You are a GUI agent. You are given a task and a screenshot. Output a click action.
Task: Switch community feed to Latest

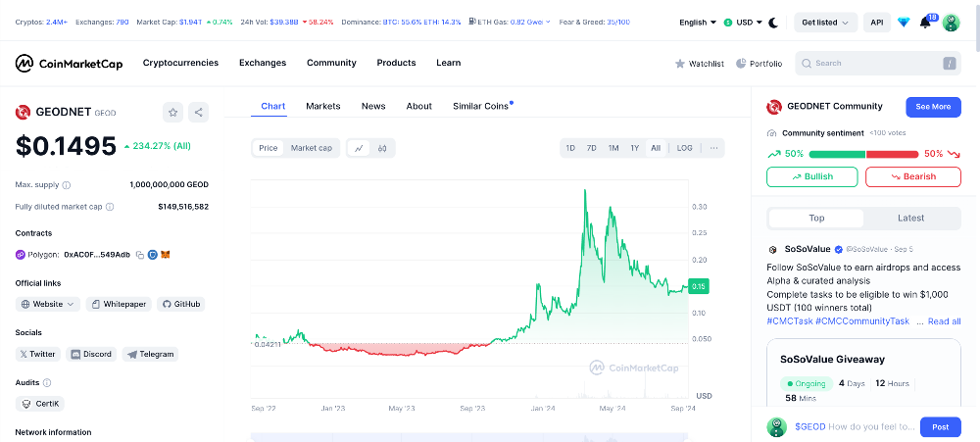click(910, 219)
